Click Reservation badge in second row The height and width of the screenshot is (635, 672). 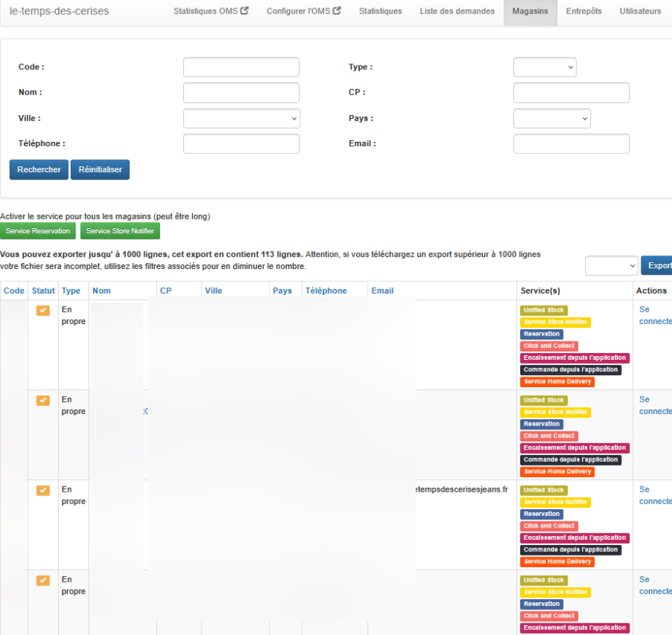pyautogui.click(x=542, y=424)
